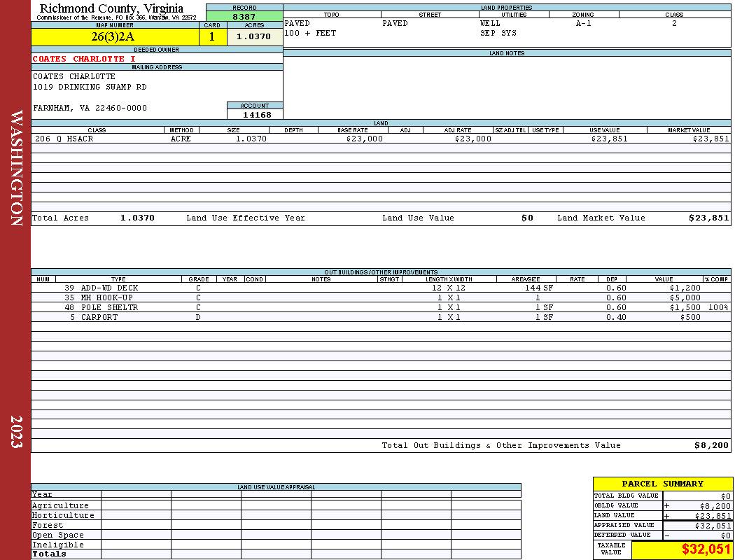This screenshot has height=560, width=735.
Task: Click the WASHINGTON district sidebar label
Action: pos(16,168)
